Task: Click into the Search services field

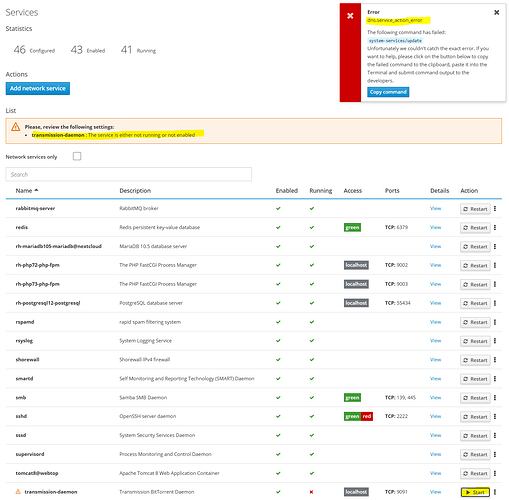Action: (129, 174)
